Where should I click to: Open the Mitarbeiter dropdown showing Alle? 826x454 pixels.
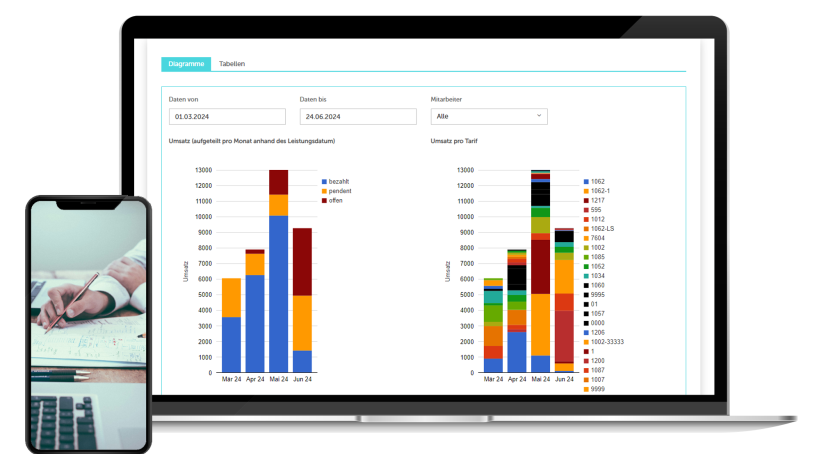(488, 116)
